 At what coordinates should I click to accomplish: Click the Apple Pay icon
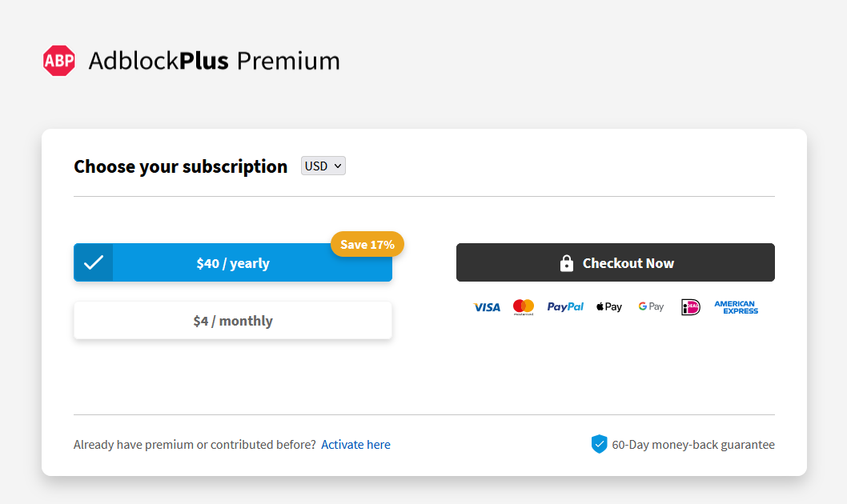point(609,306)
